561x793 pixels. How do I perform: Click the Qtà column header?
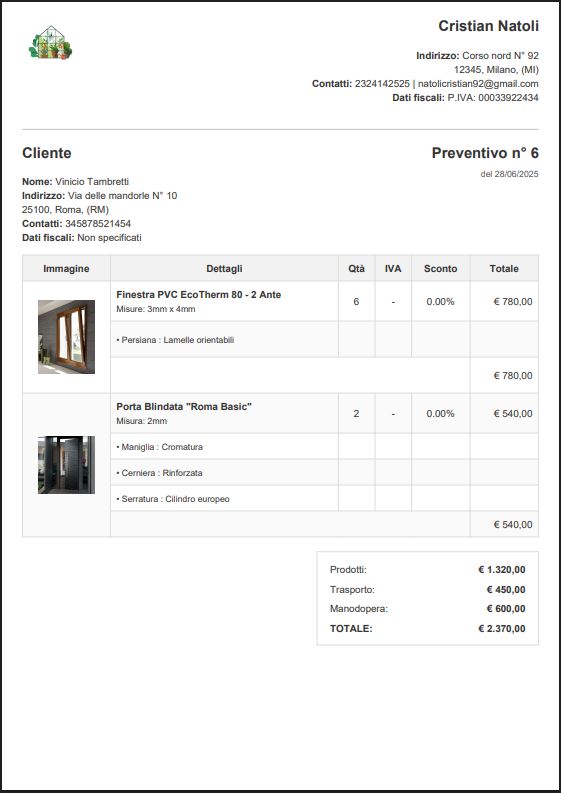click(x=356, y=269)
